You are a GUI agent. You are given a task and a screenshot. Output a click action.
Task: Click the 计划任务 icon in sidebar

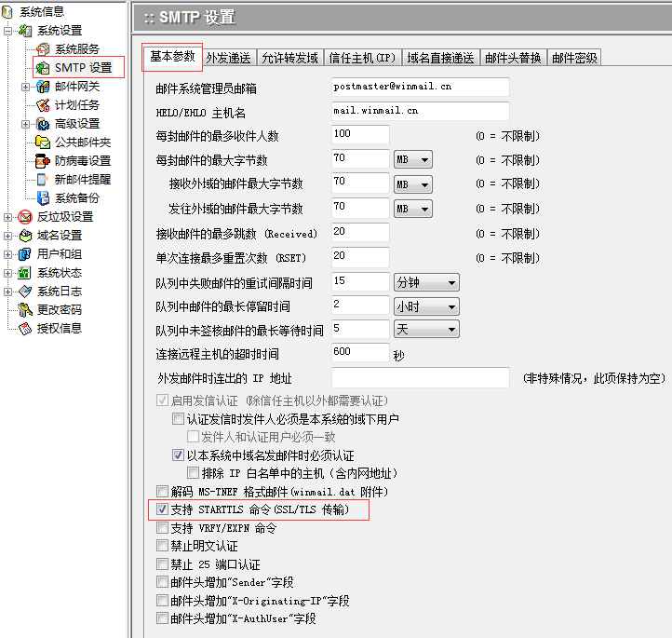click(x=43, y=105)
